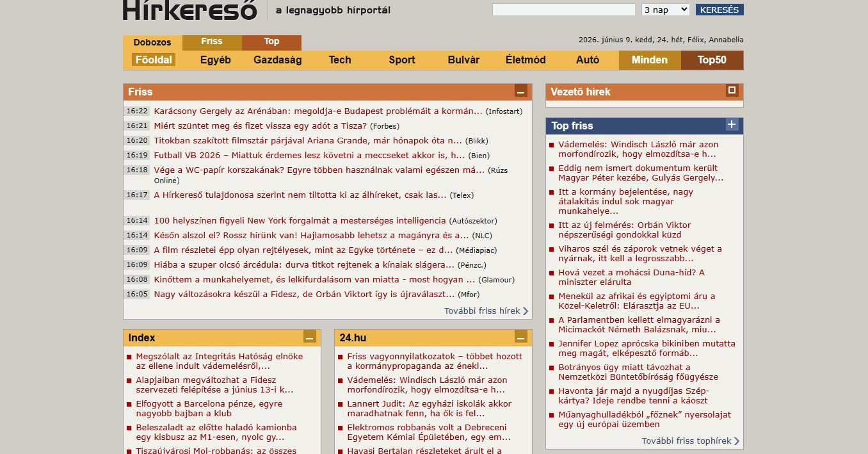Open the 3 nap time range dropdown

665,10
